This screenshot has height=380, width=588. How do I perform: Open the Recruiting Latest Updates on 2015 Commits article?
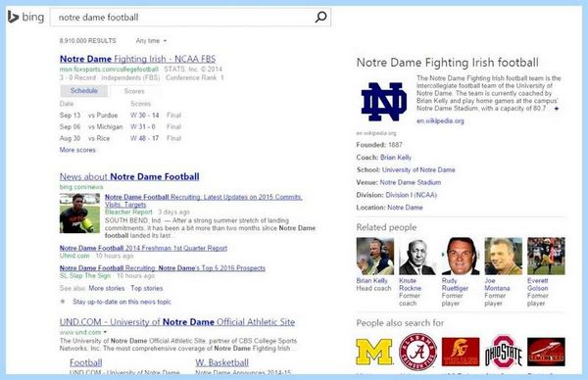point(203,201)
